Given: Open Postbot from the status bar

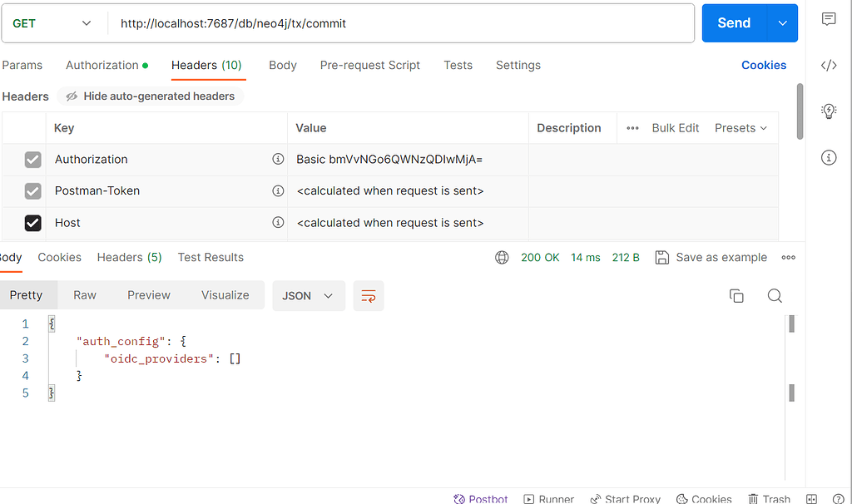Looking at the screenshot, I should click(x=480, y=498).
